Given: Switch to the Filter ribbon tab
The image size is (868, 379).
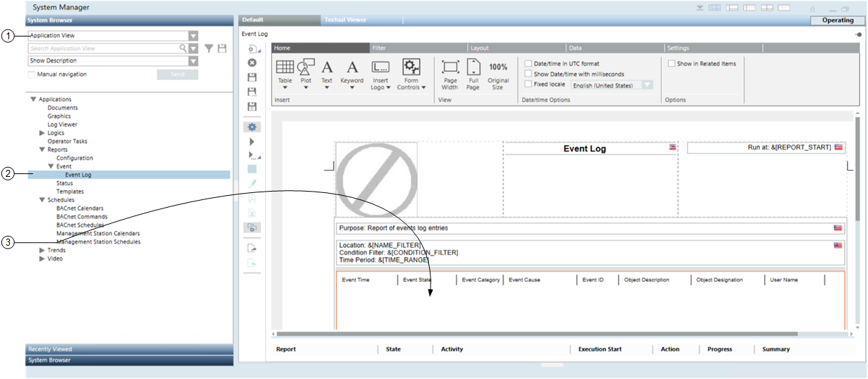Looking at the screenshot, I should tap(379, 48).
